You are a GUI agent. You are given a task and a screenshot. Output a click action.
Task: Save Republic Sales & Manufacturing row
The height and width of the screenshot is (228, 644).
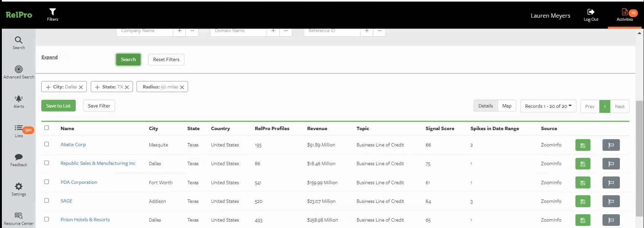tap(583, 164)
